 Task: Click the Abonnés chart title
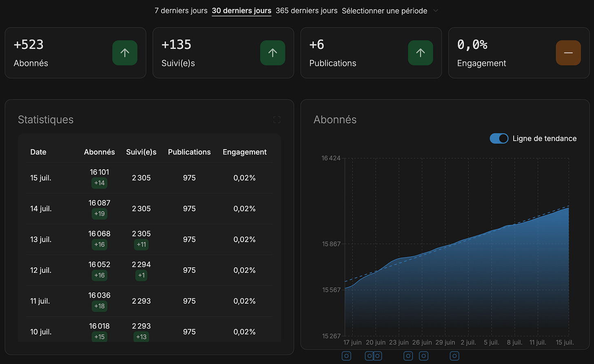tap(335, 119)
